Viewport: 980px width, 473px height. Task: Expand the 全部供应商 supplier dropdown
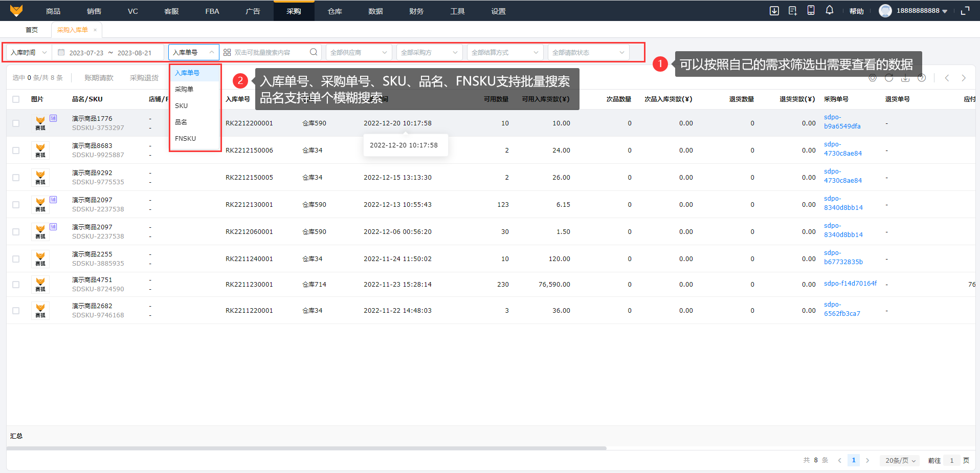pyautogui.click(x=359, y=53)
